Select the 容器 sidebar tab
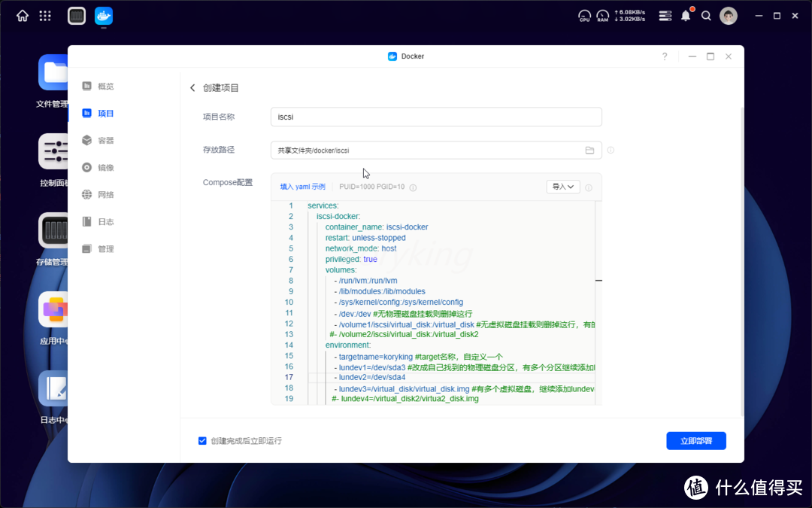Image resolution: width=812 pixels, height=508 pixels. click(105, 141)
